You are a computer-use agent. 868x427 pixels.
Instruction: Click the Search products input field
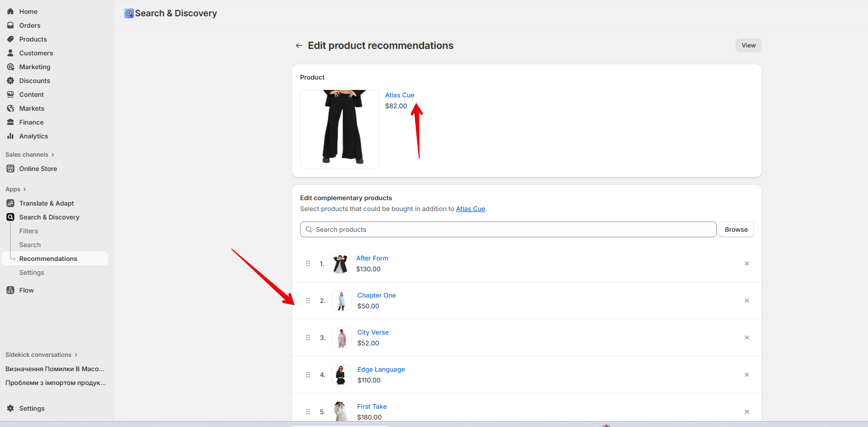(508, 229)
